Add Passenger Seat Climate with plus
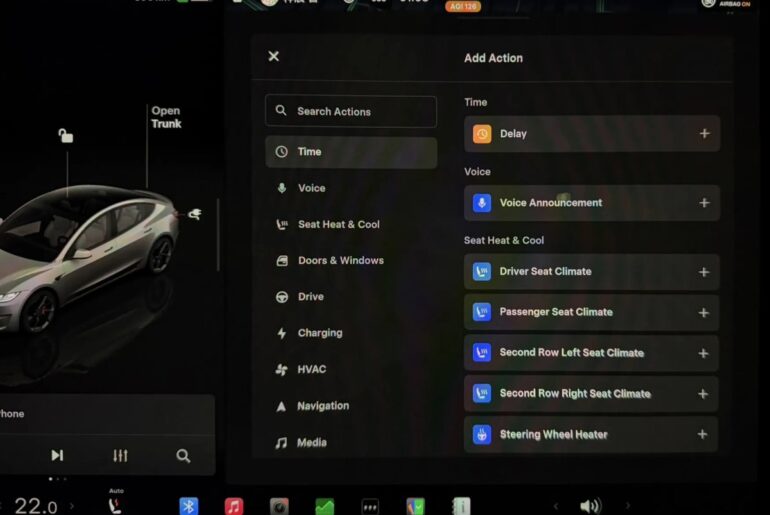Screen dimensions: 770x515 (704, 313)
